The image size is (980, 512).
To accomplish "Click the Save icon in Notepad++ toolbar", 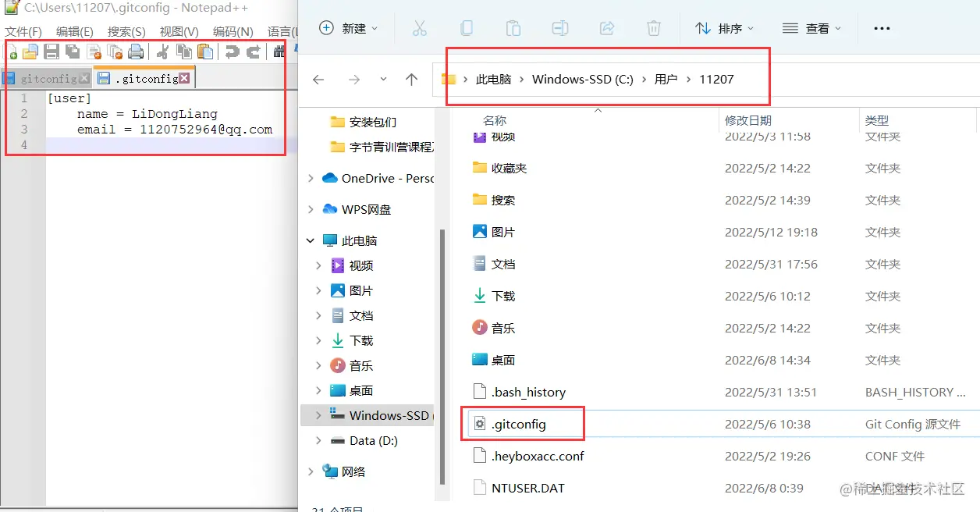I will click(x=51, y=52).
